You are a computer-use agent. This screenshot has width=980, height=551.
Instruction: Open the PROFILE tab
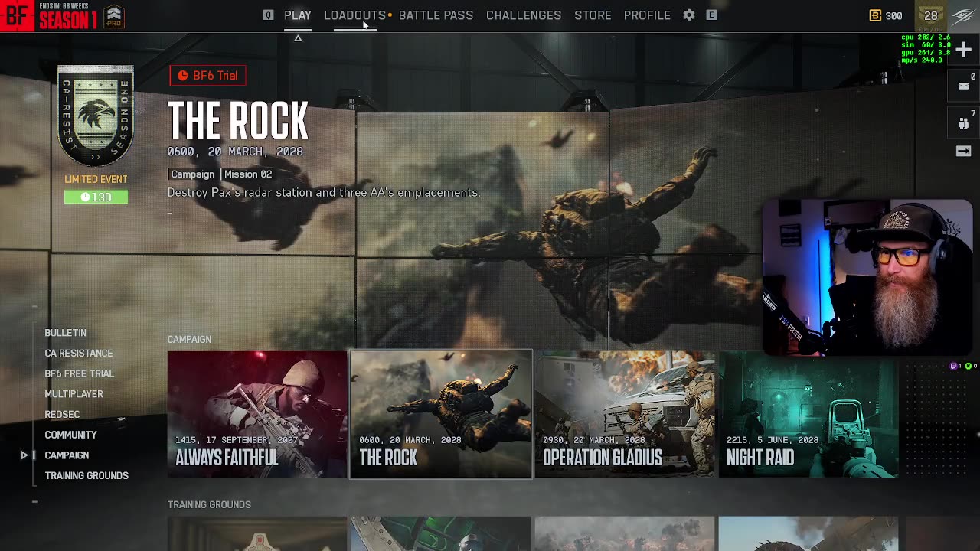(647, 15)
